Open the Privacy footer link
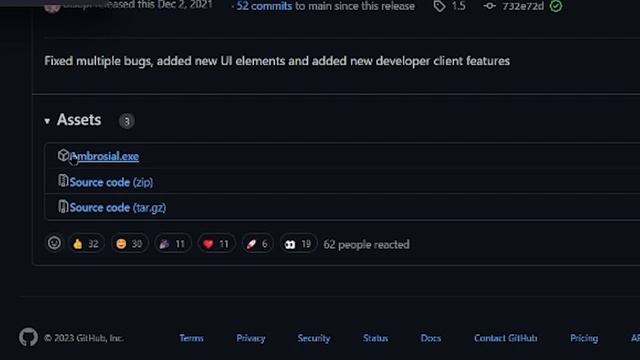Screen dimensions: 640x360 click(x=251, y=338)
